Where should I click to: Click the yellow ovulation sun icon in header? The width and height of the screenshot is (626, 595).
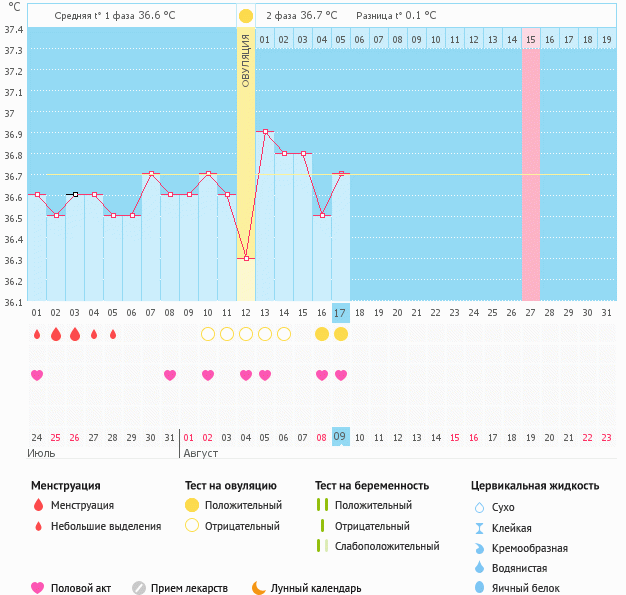pyautogui.click(x=246, y=16)
